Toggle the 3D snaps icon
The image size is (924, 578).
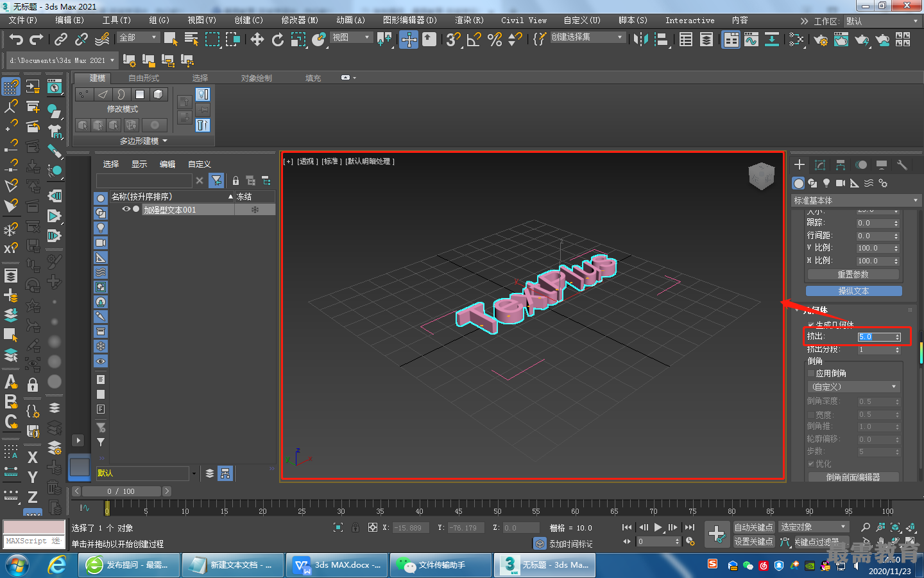pyautogui.click(x=454, y=40)
